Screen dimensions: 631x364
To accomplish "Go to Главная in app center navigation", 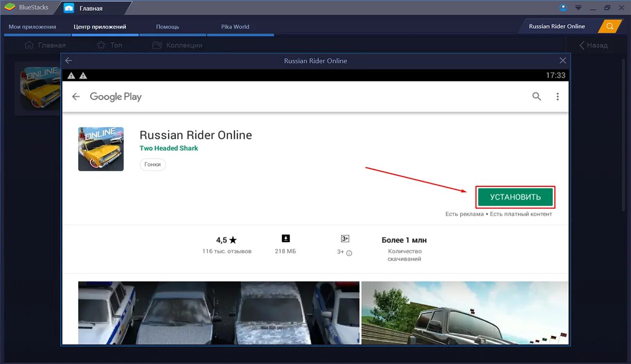I will (x=45, y=45).
